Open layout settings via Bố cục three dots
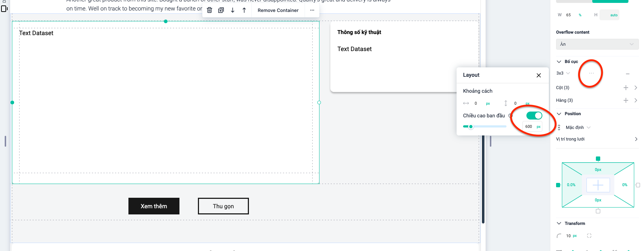644x251 pixels. point(592,73)
